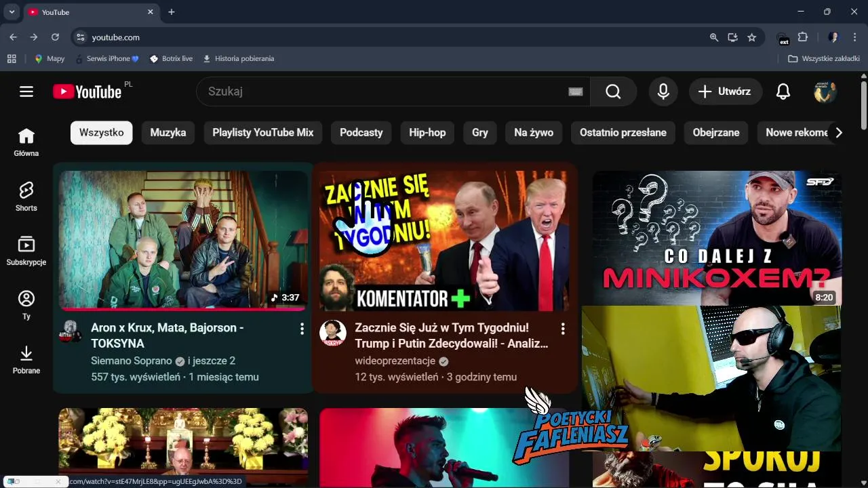This screenshot has height=488, width=868.
Task: Open the Chrome apps grid shortcut
Action: click(12, 58)
